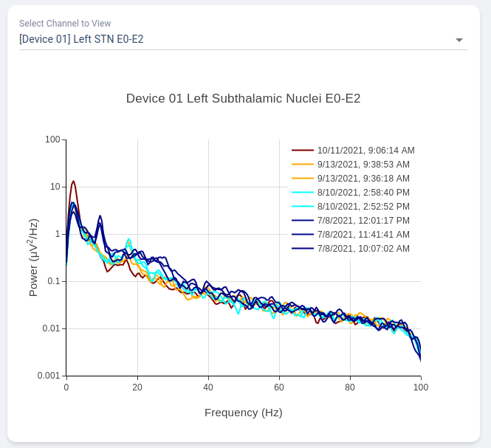491x448 pixels.
Task: Click the x-axis tick label "20"
Action: (x=137, y=387)
